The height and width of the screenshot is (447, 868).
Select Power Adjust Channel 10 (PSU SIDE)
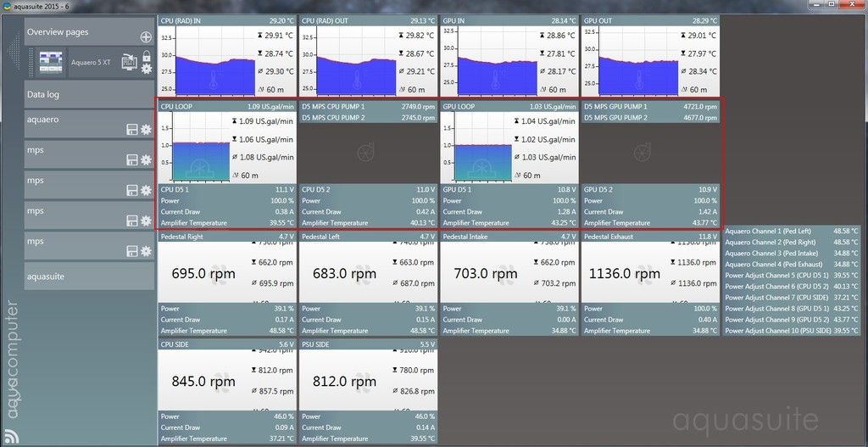(x=792, y=331)
